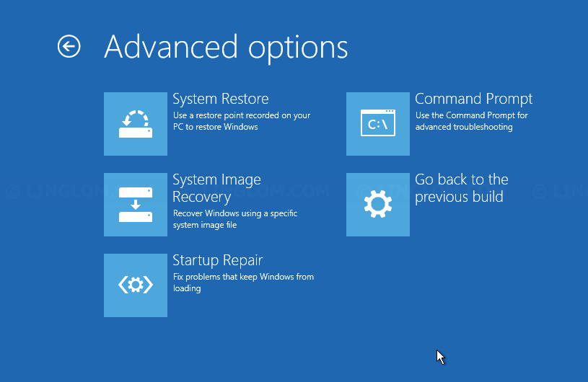Launch the Startup Repair tile icon
This screenshot has height=382, width=588.
tap(136, 285)
